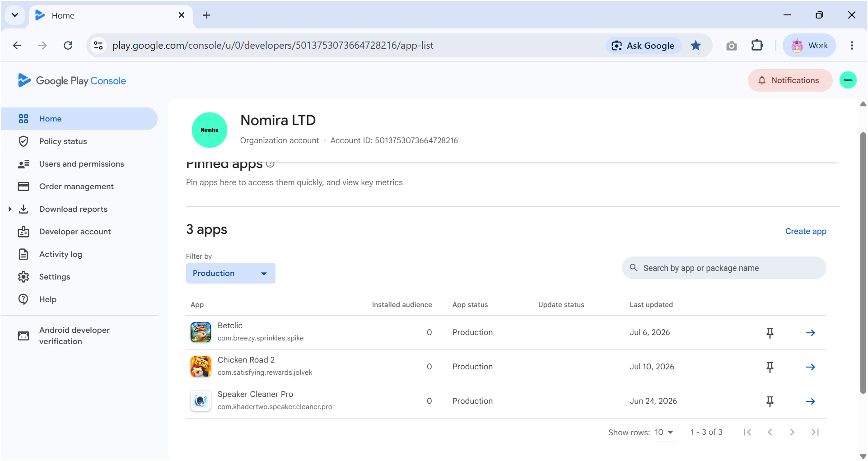Image resolution: width=868 pixels, height=461 pixels.
Task: Go to Users and permissions
Action: [81, 164]
